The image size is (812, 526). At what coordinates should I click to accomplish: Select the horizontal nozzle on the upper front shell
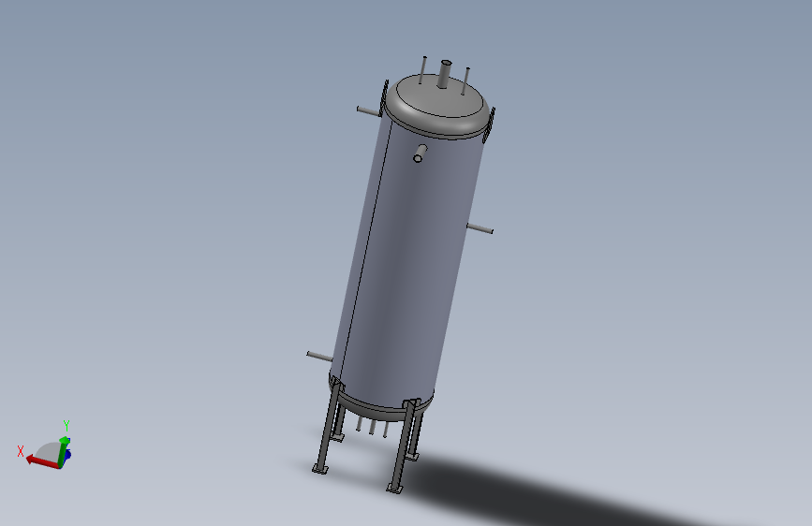click(420, 153)
